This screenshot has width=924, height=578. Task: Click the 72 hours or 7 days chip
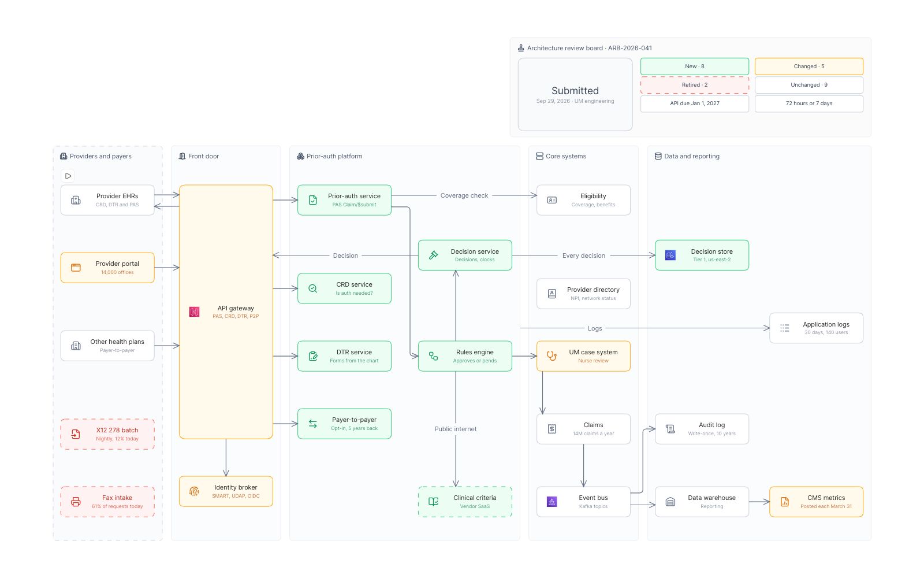tap(809, 103)
